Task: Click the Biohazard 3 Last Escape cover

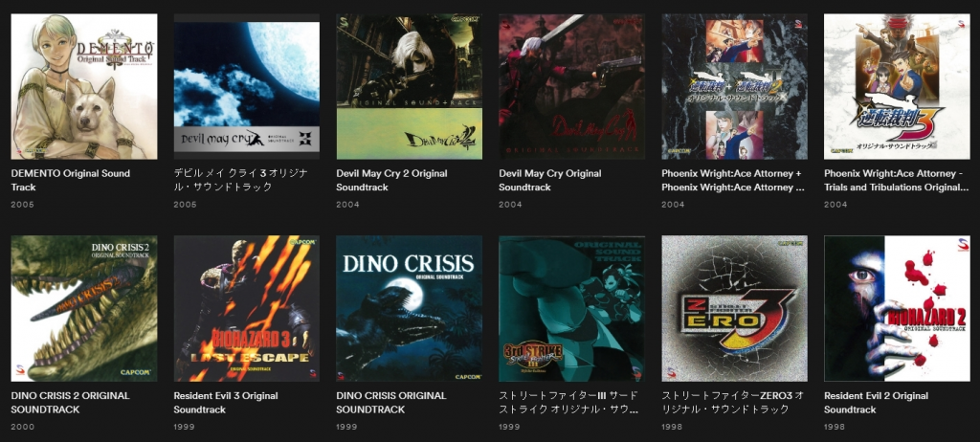Action: (246, 308)
